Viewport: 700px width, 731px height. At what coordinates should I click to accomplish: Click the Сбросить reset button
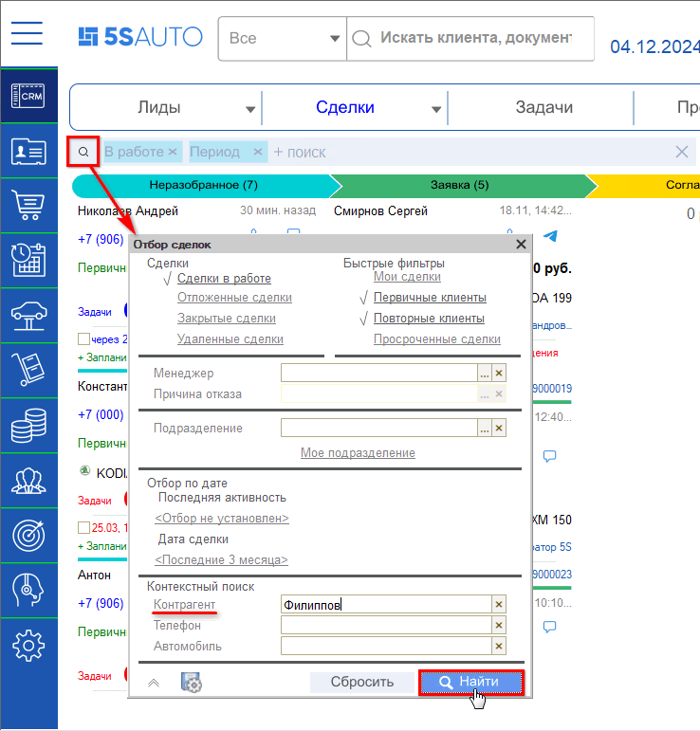(x=362, y=682)
